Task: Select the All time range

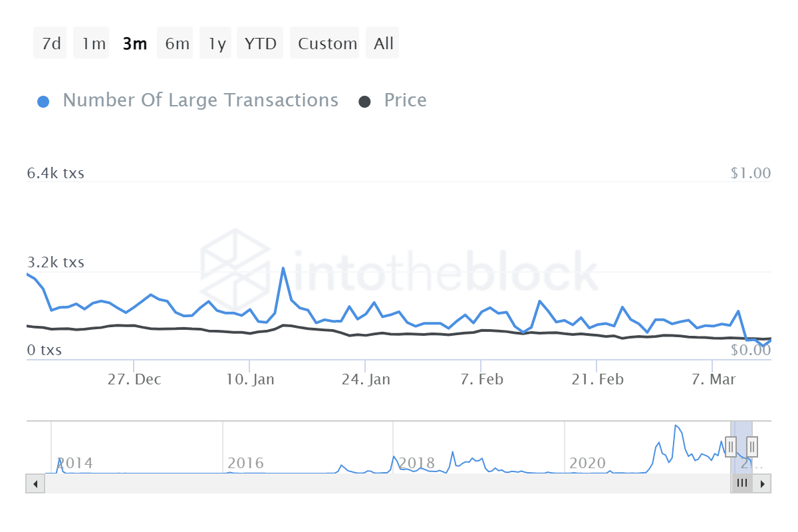Action: (382, 43)
